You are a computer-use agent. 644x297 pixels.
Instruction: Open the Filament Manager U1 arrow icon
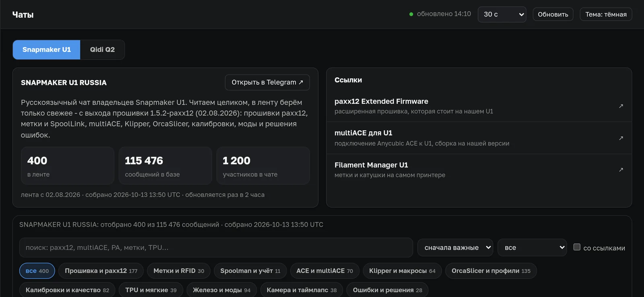click(x=621, y=170)
